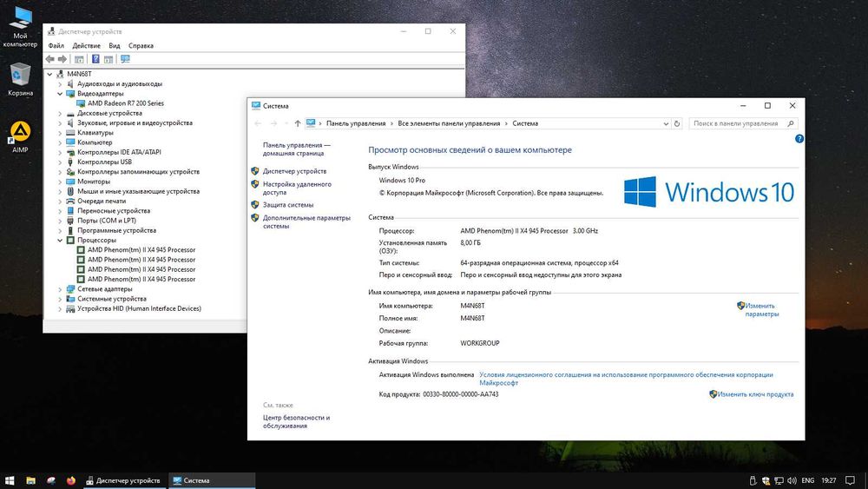Click the show/hide console tree toolbar icon

point(79,59)
